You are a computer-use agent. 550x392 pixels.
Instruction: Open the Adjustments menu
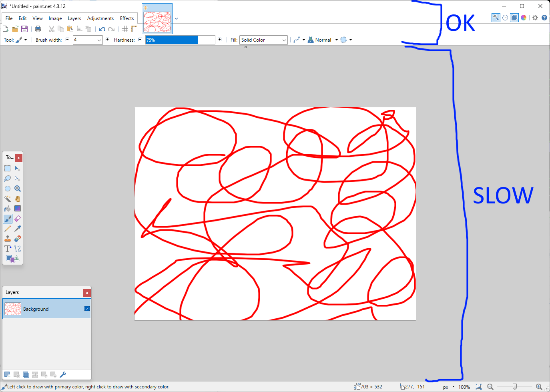[100, 18]
